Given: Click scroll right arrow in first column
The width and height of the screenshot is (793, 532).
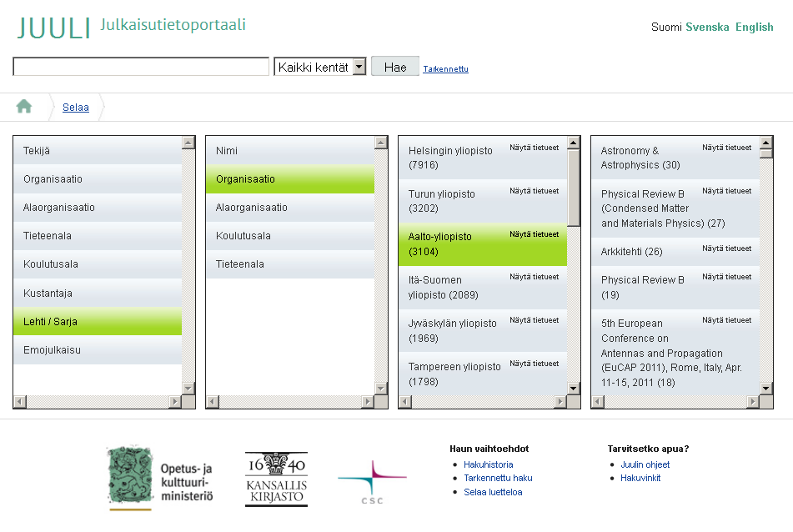Looking at the screenshot, I should [175, 402].
